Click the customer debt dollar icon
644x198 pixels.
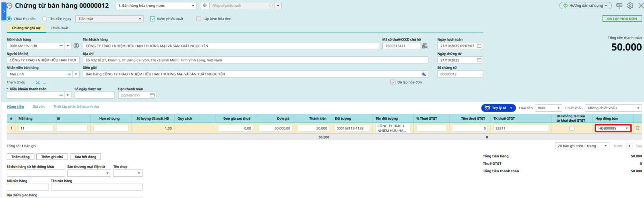pyautogui.click(x=76, y=46)
